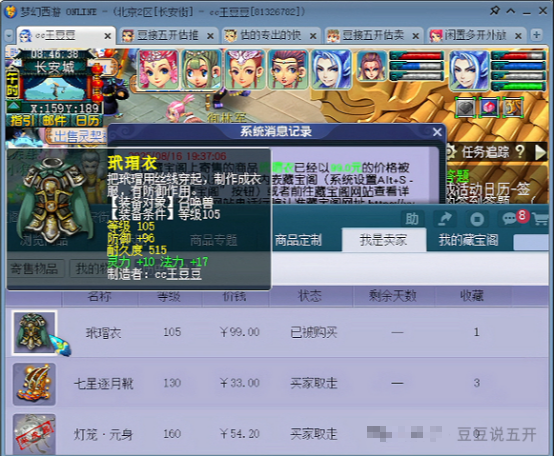Add a new tab with plus button

tap(536, 35)
